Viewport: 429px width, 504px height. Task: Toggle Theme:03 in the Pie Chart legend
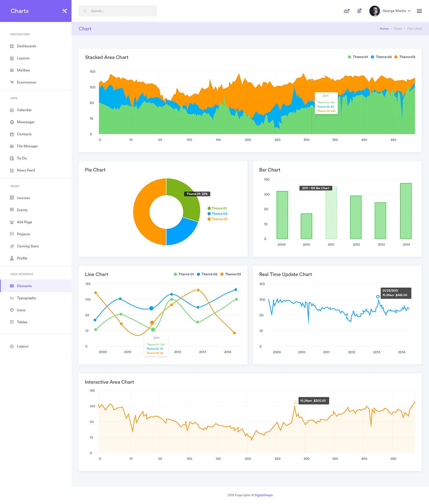click(218, 219)
